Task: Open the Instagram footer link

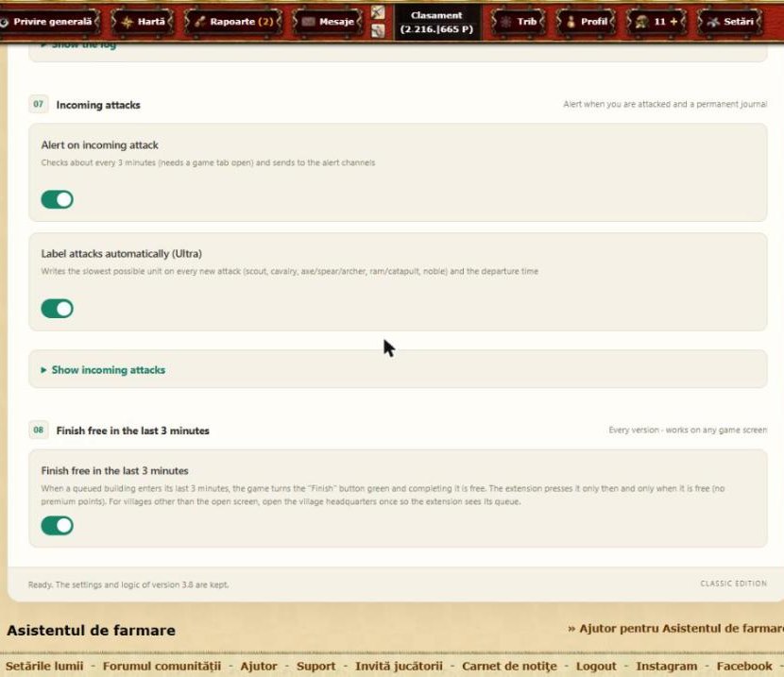Action: [667, 666]
